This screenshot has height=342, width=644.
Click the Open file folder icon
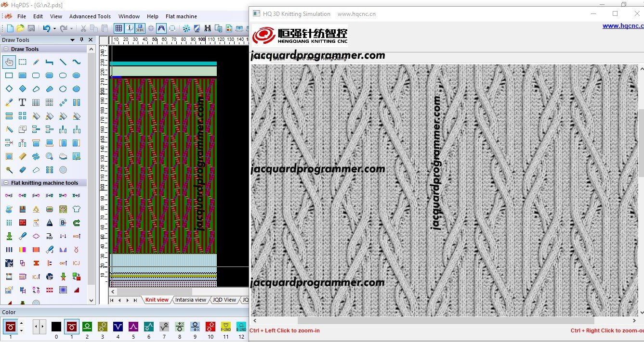tap(20, 29)
